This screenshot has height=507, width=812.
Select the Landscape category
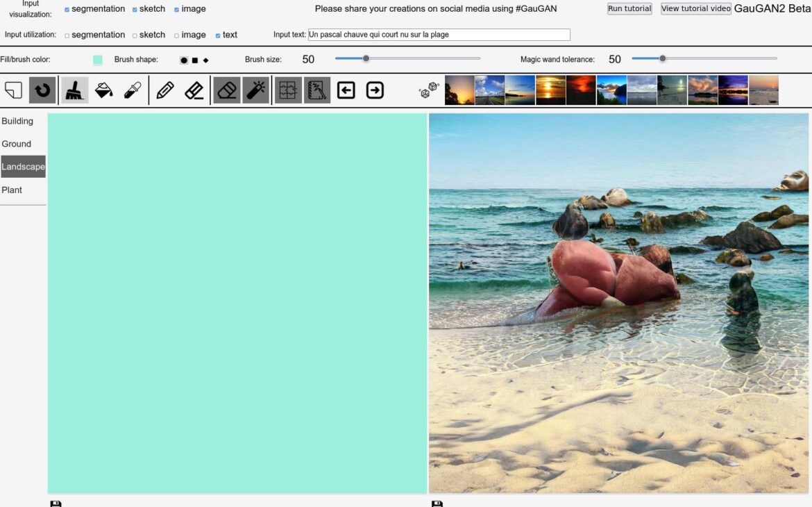[23, 167]
